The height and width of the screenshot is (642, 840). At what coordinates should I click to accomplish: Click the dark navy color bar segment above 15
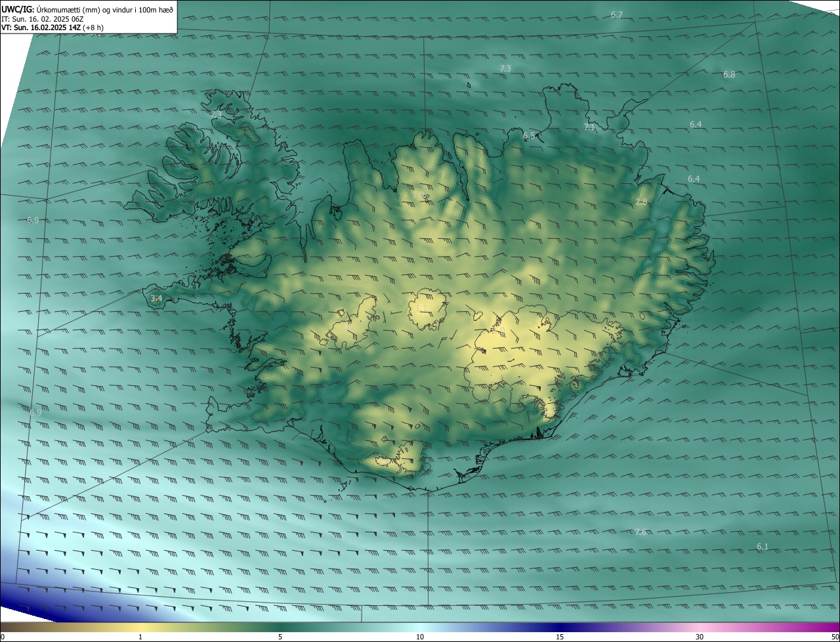(560, 627)
